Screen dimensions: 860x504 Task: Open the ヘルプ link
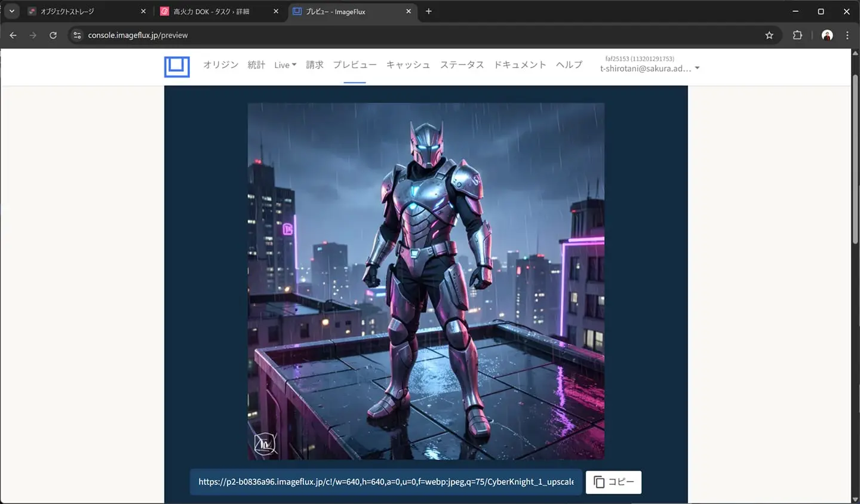[x=569, y=65]
